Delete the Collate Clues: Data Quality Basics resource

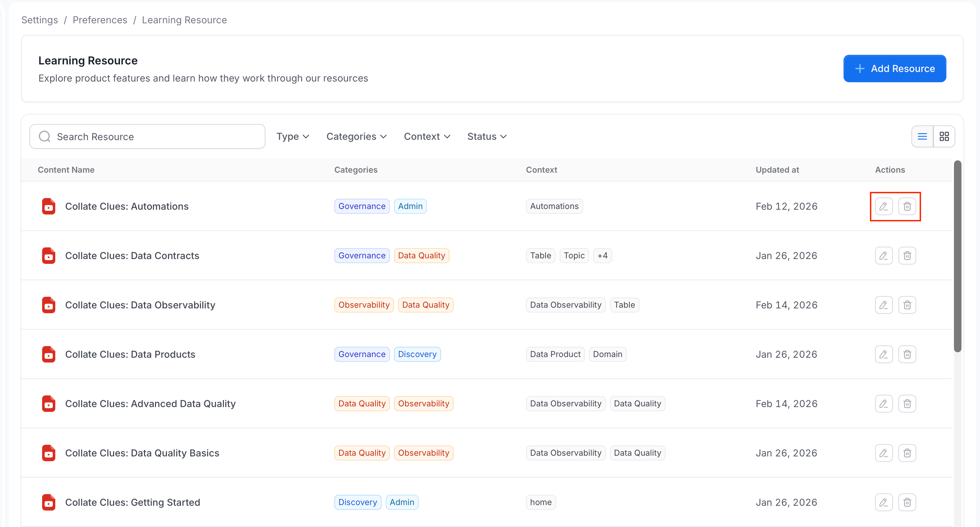907,453
